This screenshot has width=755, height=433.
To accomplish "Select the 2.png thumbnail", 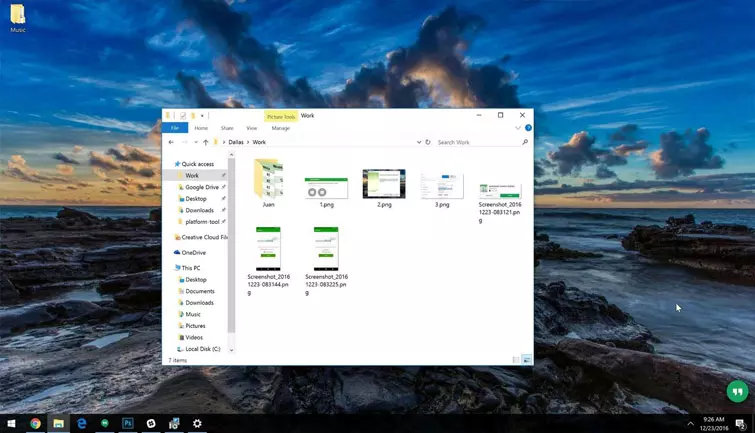I will [384, 185].
